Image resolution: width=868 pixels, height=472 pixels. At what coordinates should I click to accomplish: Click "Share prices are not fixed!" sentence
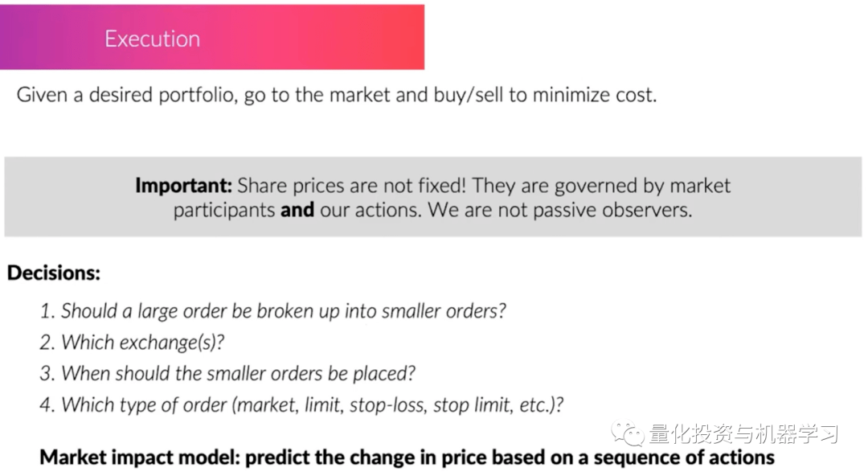pyautogui.click(x=352, y=186)
